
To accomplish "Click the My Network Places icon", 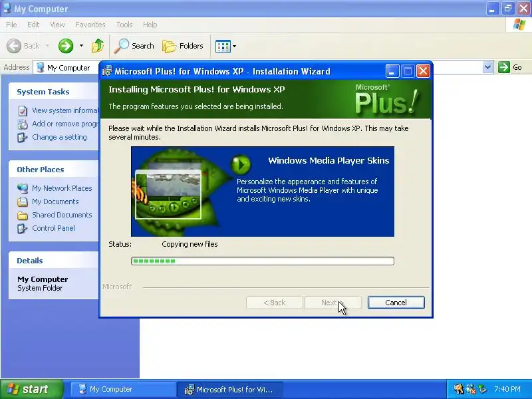I will pyautogui.click(x=23, y=188).
